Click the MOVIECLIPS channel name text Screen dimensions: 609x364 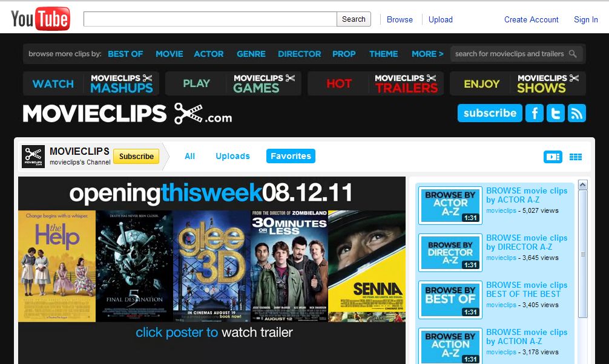[79, 151]
